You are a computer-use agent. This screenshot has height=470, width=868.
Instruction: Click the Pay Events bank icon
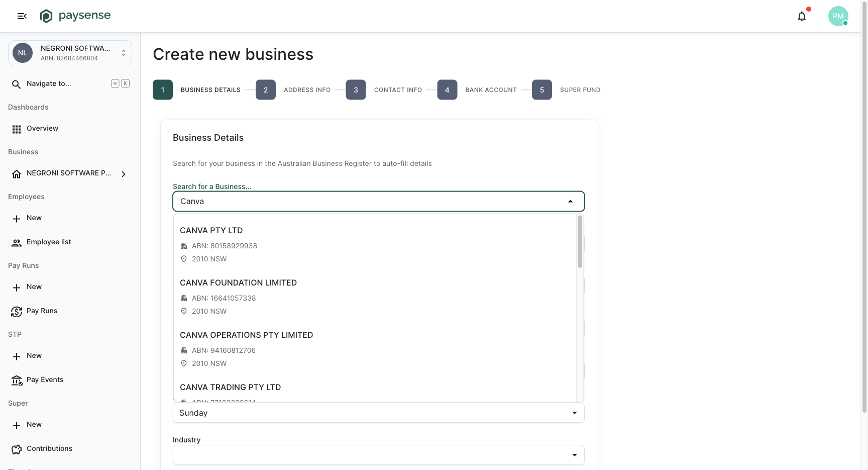tap(17, 381)
